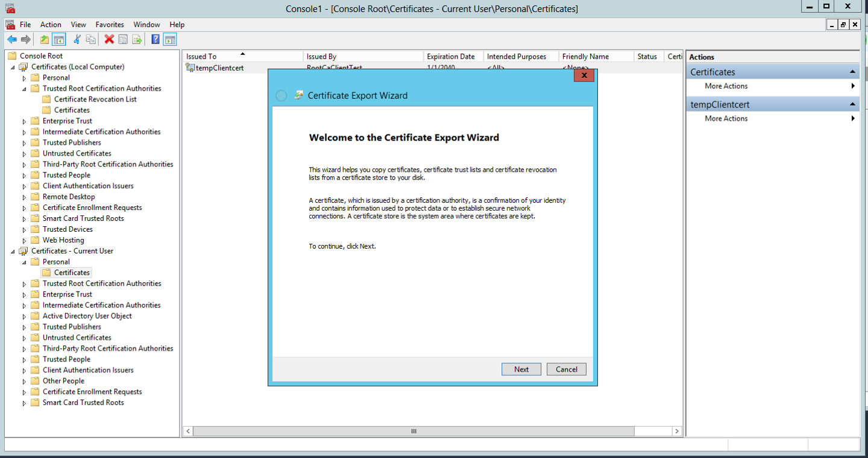Image resolution: width=868 pixels, height=458 pixels.
Task: Click the Up one level folder icon
Action: click(44, 40)
